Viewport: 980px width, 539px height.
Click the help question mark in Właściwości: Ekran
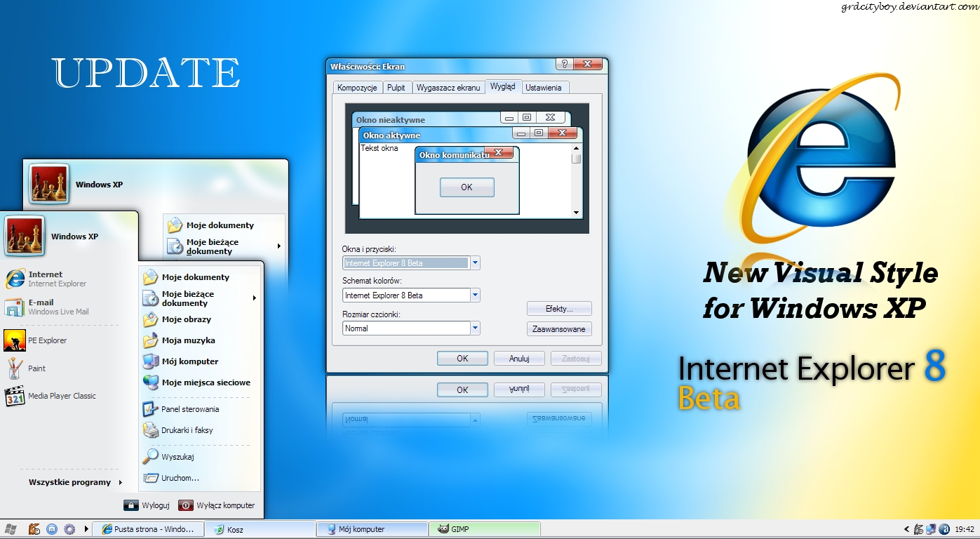(x=564, y=65)
